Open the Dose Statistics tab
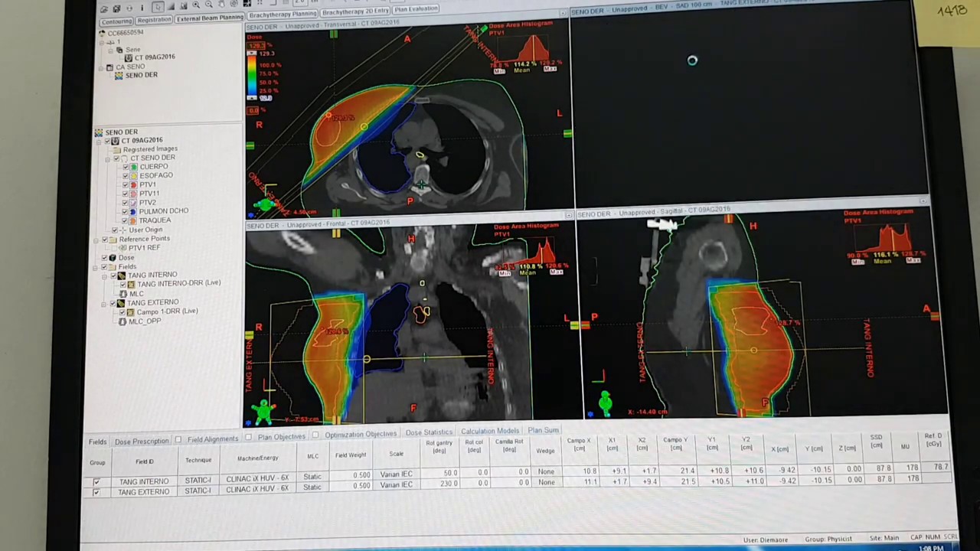Image resolution: width=980 pixels, height=551 pixels. click(x=429, y=432)
